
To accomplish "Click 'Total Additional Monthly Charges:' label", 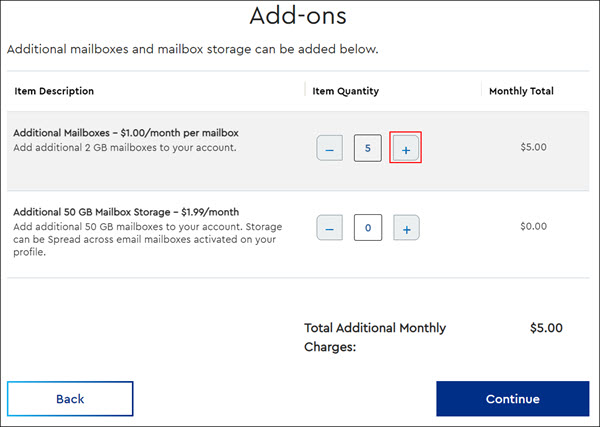I will click(x=375, y=337).
